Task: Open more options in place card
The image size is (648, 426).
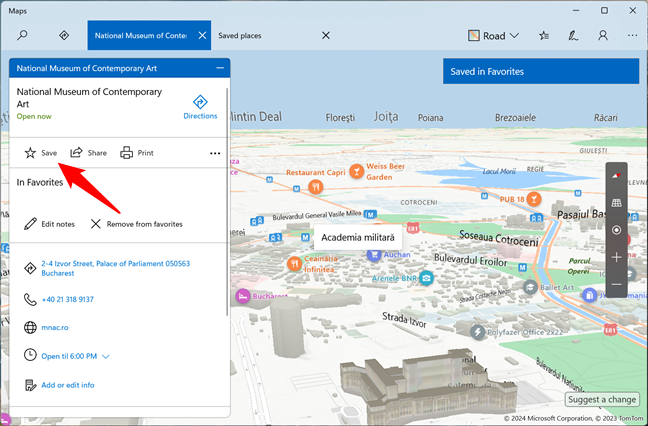Action: [x=215, y=153]
